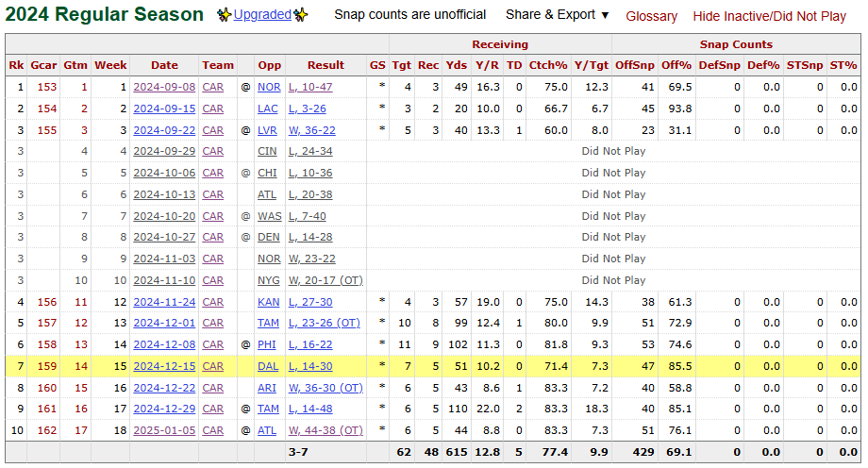
Task: Sort by DefSnp column header
Action: [x=719, y=65]
